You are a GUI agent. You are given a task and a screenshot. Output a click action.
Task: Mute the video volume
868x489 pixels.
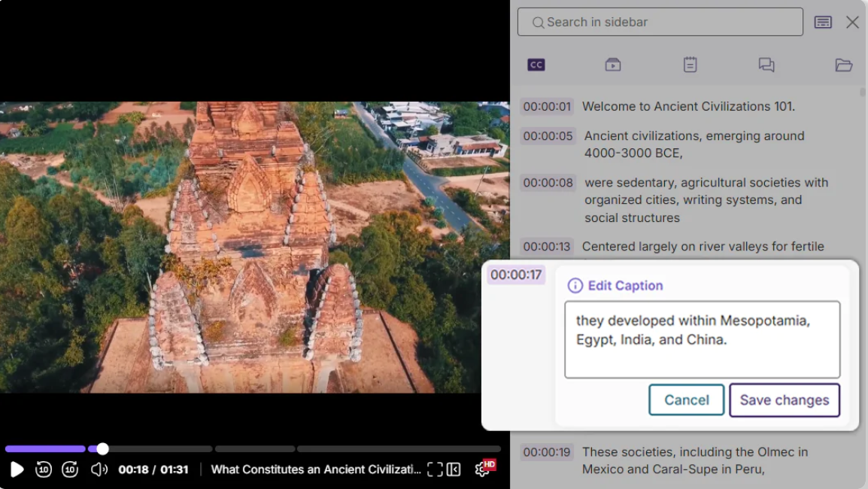click(x=99, y=469)
